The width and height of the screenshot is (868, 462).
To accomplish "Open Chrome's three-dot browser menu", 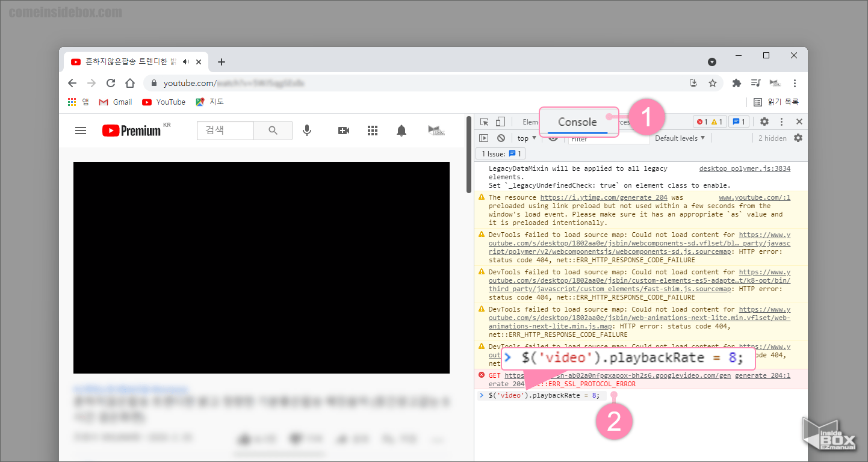I will [795, 82].
